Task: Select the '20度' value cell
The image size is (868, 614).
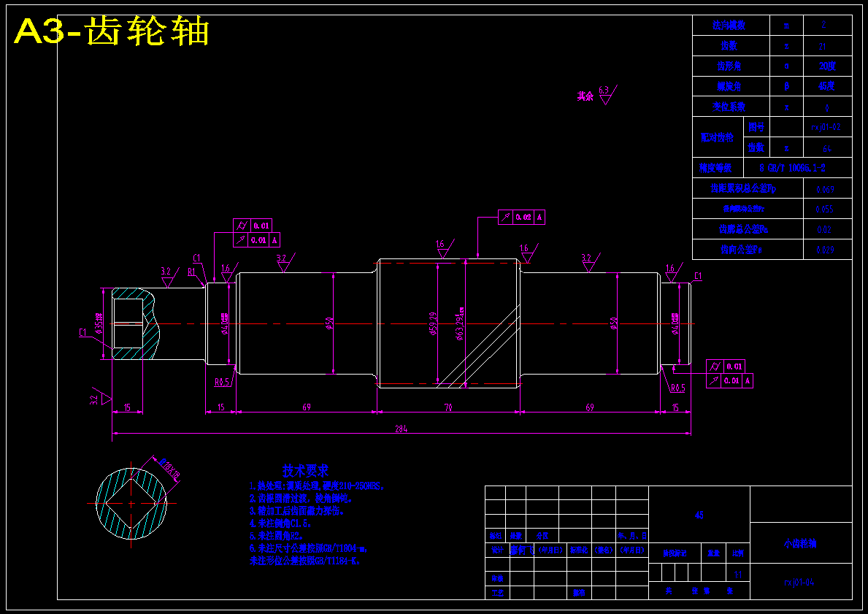Action: pyautogui.click(x=827, y=66)
